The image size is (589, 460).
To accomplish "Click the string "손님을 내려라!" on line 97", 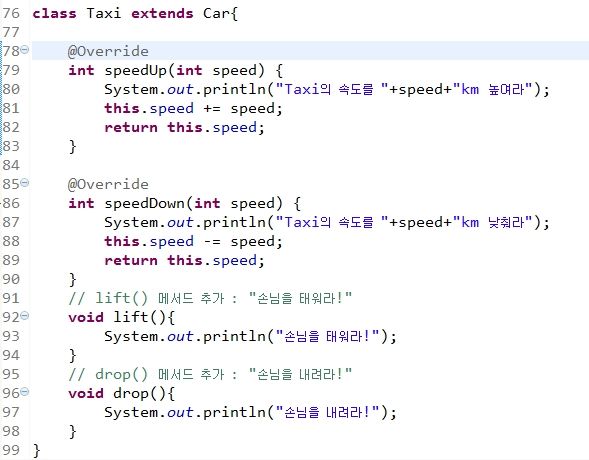I will coord(328,412).
